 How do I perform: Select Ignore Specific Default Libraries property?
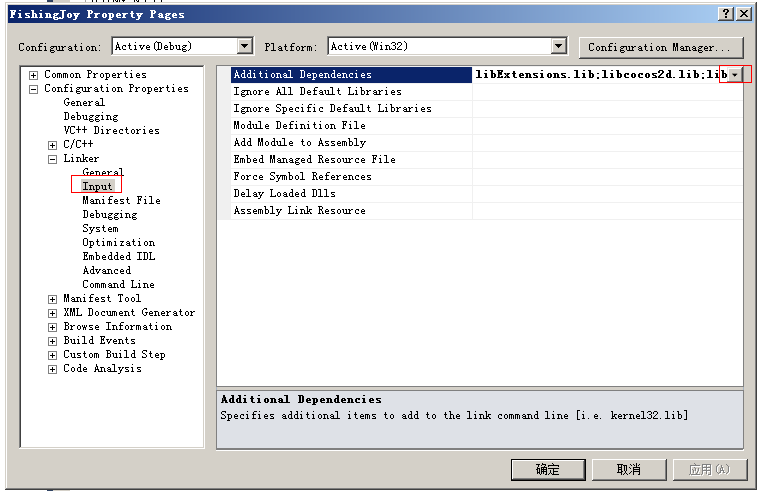pyautogui.click(x=351, y=109)
